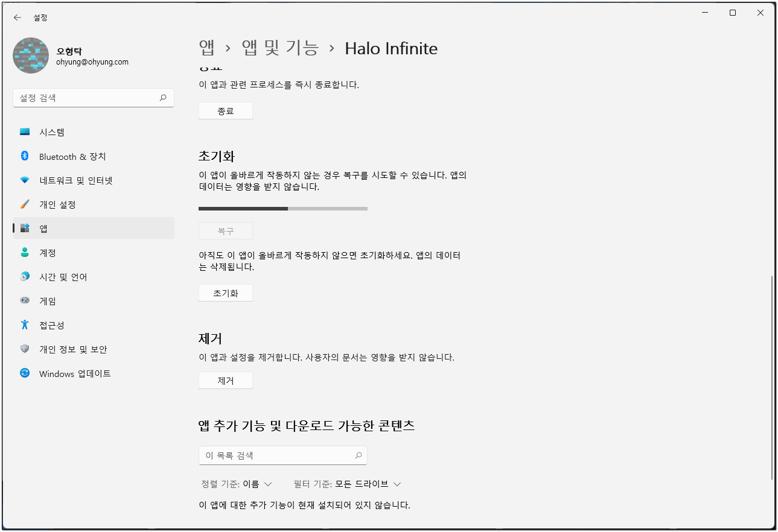Select 계정 in the sidebar

click(x=94, y=253)
